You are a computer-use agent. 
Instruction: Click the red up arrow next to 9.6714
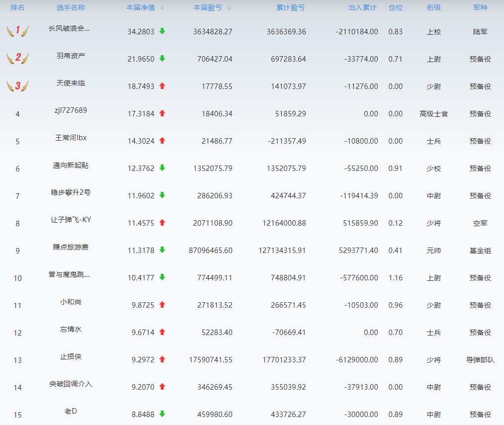pos(163,332)
